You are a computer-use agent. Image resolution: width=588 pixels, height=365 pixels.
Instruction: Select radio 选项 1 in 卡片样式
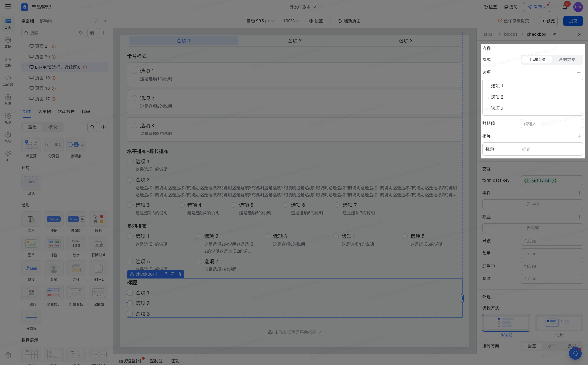click(x=134, y=71)
